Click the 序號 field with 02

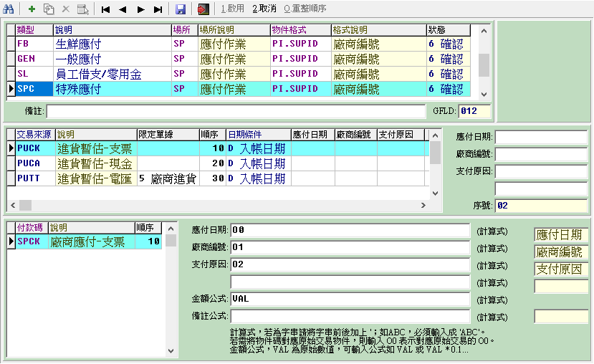click(541, 206)
